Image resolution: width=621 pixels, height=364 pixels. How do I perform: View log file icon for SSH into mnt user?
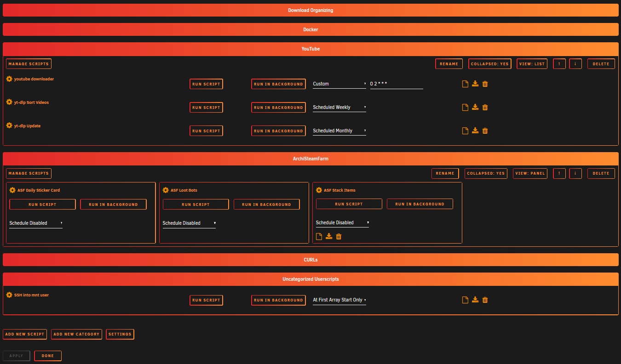(465, 300)
